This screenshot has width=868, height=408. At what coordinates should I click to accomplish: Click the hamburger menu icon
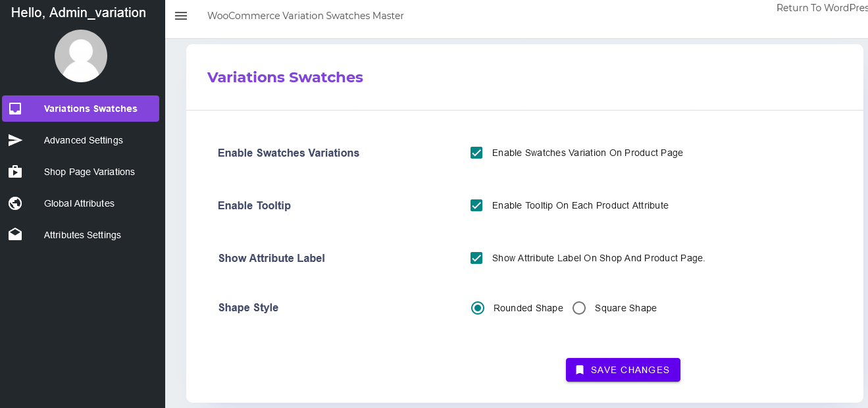(x=181, y=16)
